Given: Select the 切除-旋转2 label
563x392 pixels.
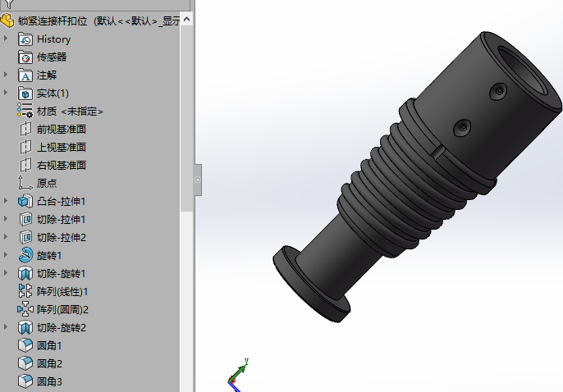Looking at the screenshot, I should (x=62, y=327).
